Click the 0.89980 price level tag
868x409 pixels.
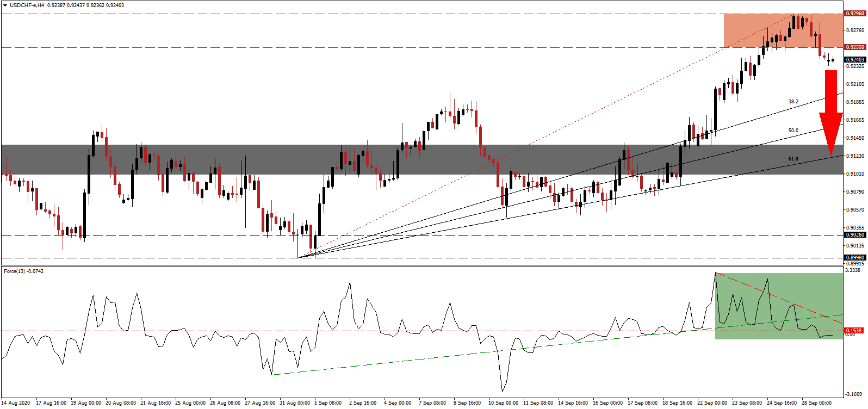click(x=854, y=258)
